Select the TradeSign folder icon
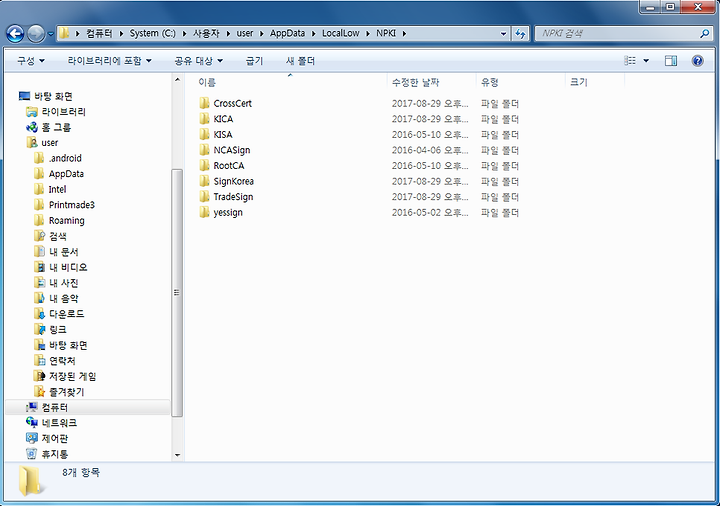 point(204,197)
